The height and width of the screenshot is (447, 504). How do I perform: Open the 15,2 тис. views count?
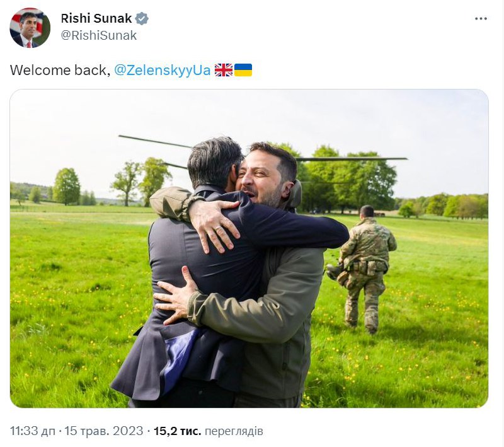[x=178, y=431]
